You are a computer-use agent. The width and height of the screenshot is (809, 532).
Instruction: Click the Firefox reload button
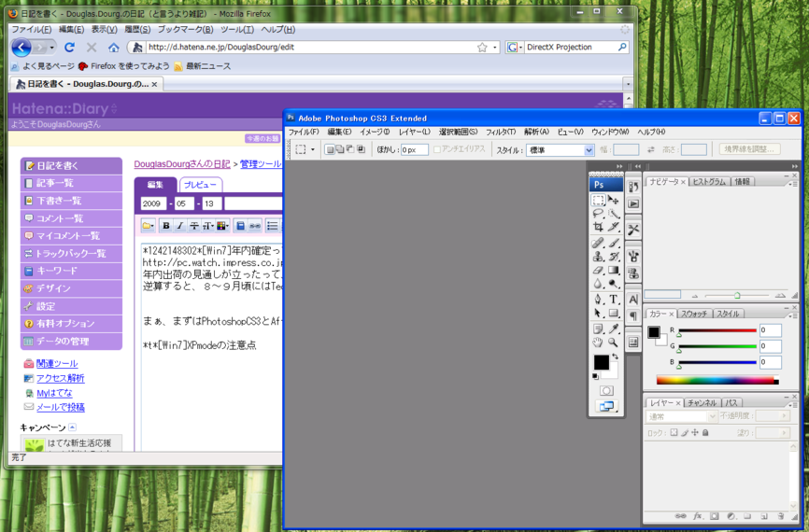(x=69, y=48)
